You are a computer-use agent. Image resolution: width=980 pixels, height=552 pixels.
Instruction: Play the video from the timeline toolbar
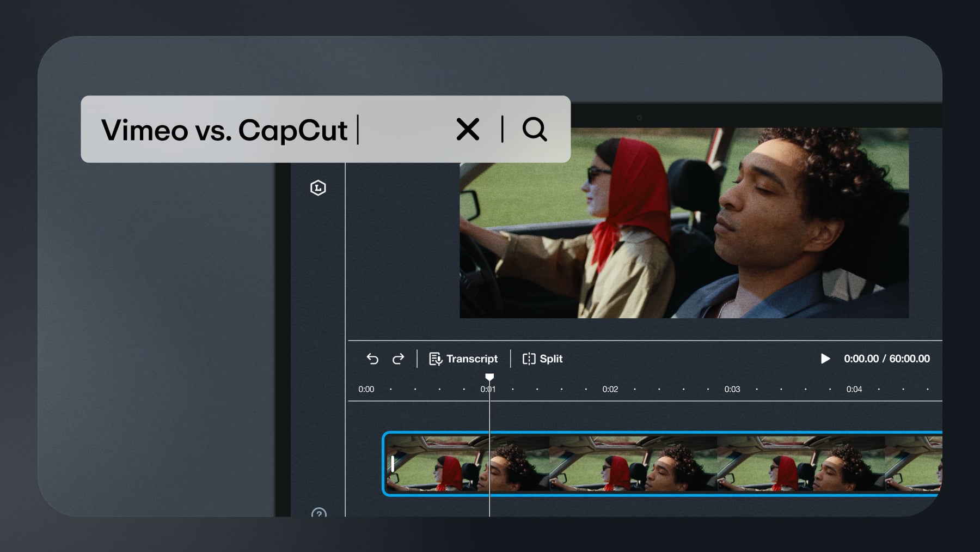coord(825,359)
